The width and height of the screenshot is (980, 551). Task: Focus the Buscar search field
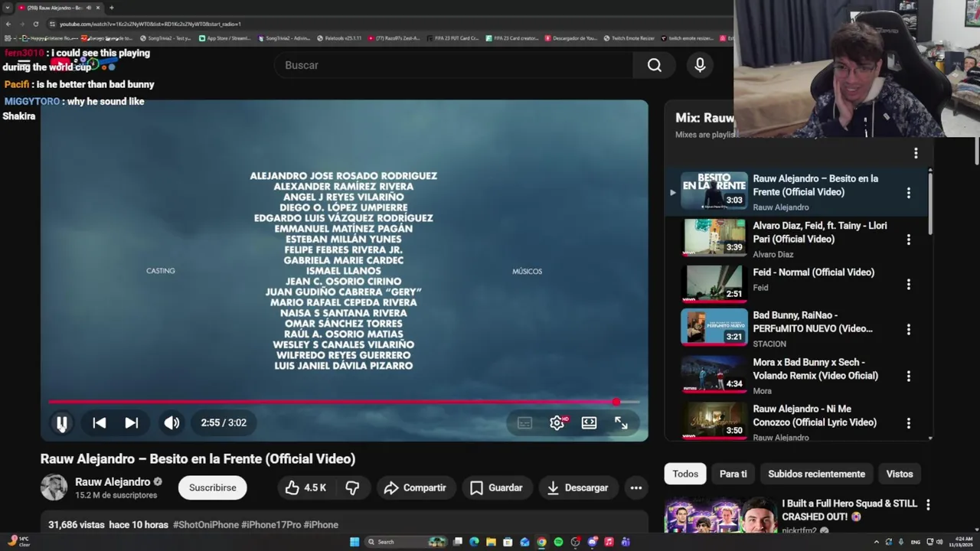pyautogui.click(x=453, y=65)
